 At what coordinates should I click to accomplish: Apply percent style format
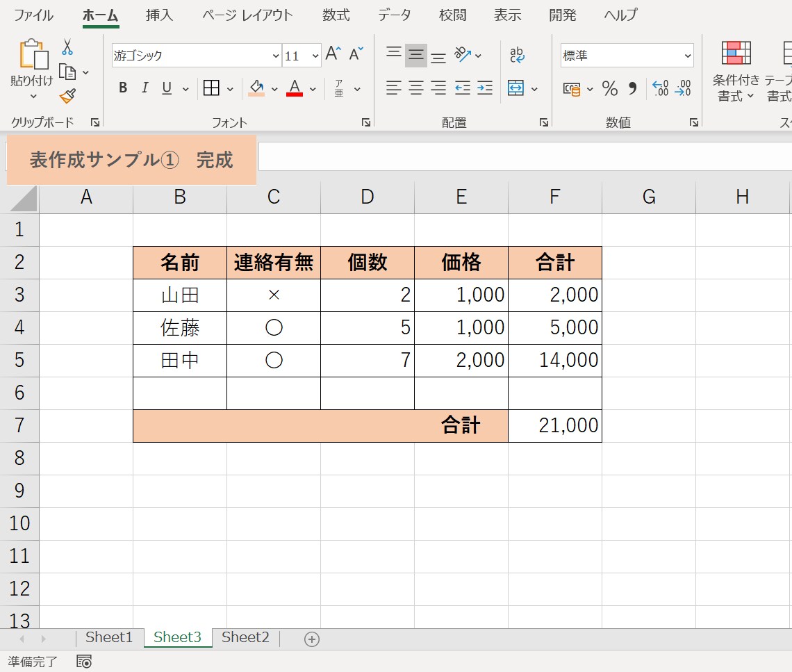[x=610, y=89]
